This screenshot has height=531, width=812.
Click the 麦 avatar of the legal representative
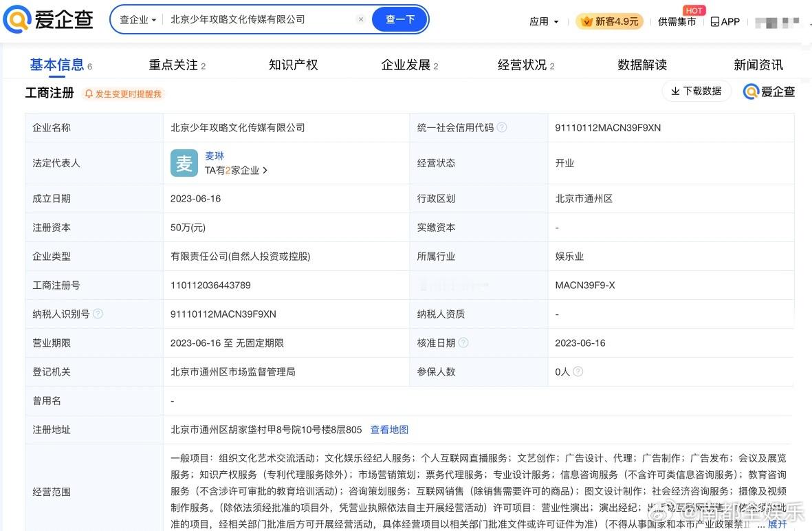pos(184,163)
